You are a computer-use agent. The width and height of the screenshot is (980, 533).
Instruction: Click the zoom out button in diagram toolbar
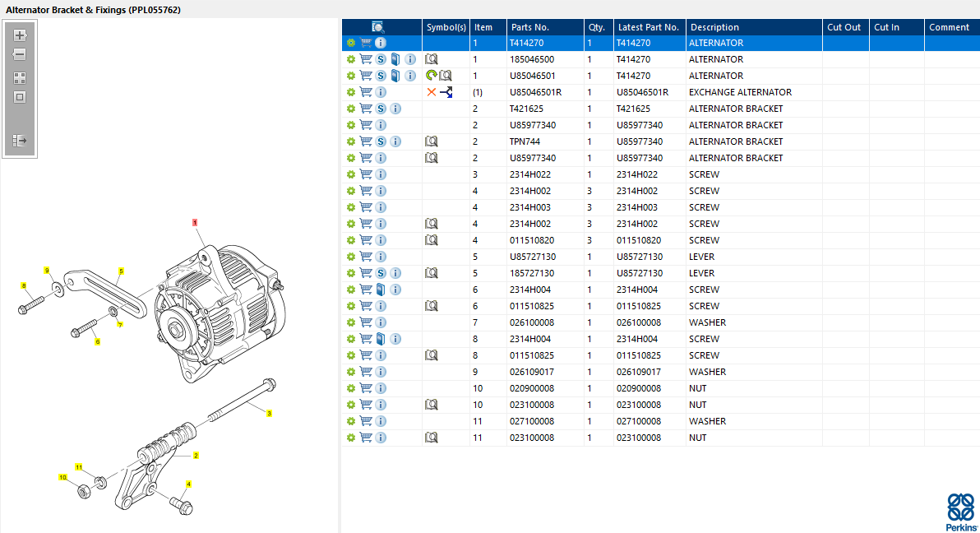coord(20,54)
